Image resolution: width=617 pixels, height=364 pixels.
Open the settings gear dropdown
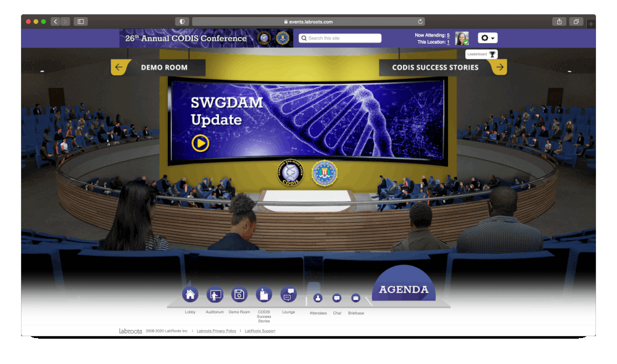tap(487, 38)
